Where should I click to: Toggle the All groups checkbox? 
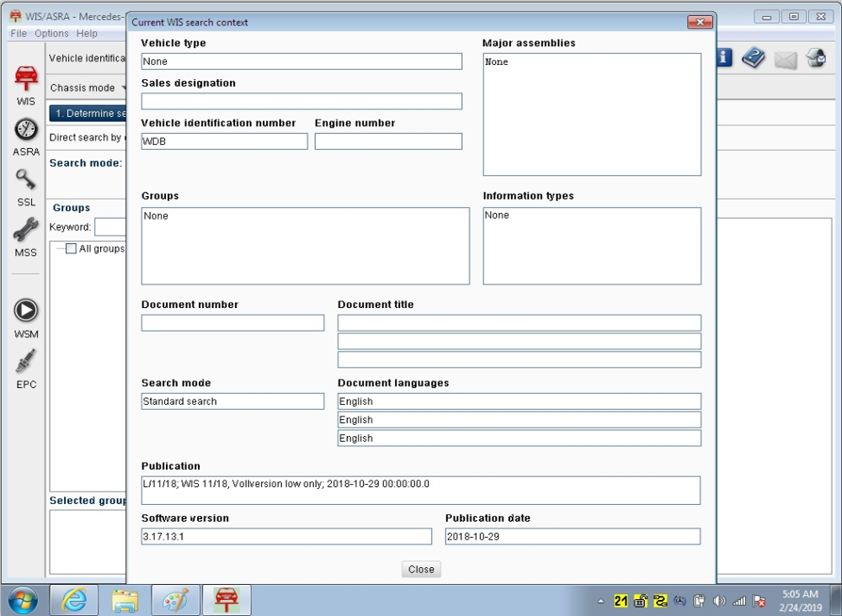[x=71, y=248]
